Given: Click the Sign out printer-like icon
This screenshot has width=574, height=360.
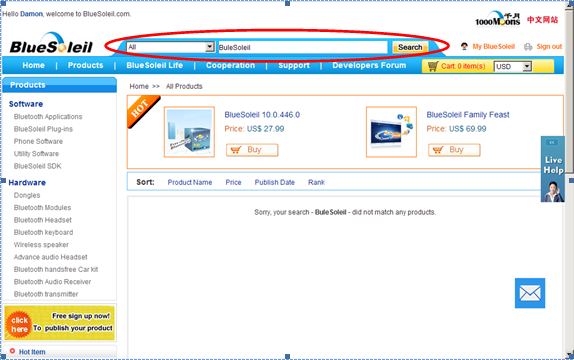Looking at the screenshot, I should click(x=528, y=47).
